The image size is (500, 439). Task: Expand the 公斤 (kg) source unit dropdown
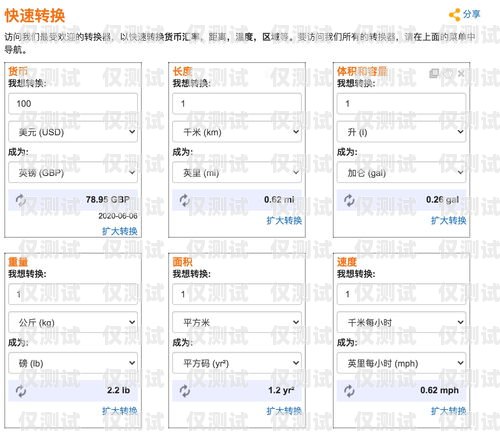click(x=73, y=322)
